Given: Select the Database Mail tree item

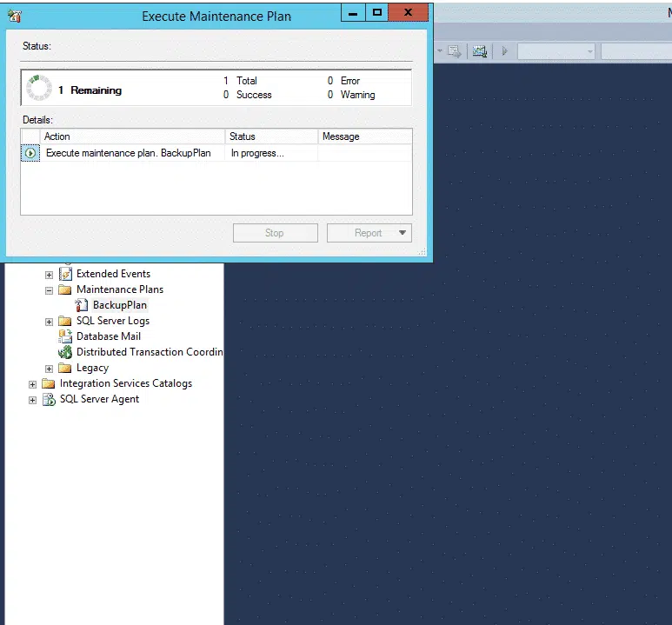Looking at the screenshot, I should (x=109, y=336).
